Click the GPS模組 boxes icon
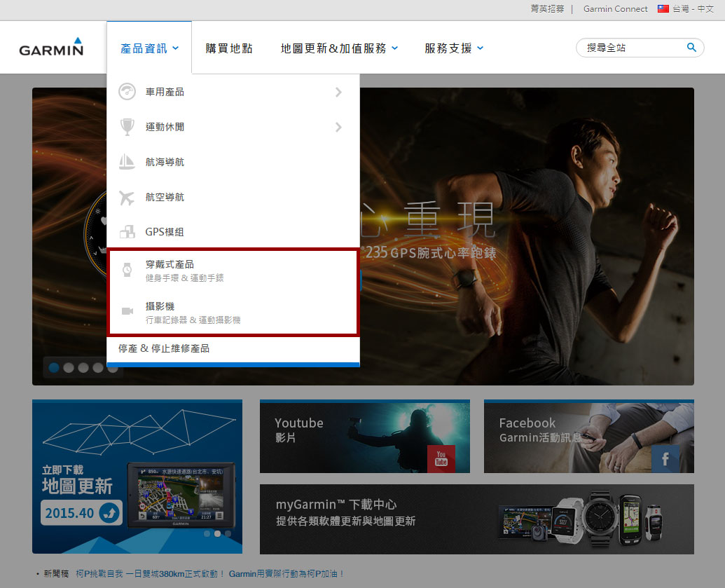 (127, 232)
